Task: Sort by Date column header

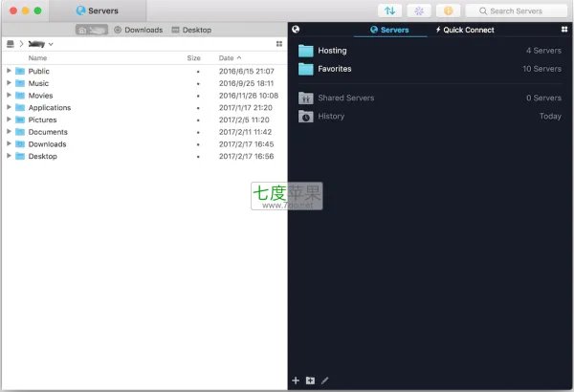Action: (230, 57)
